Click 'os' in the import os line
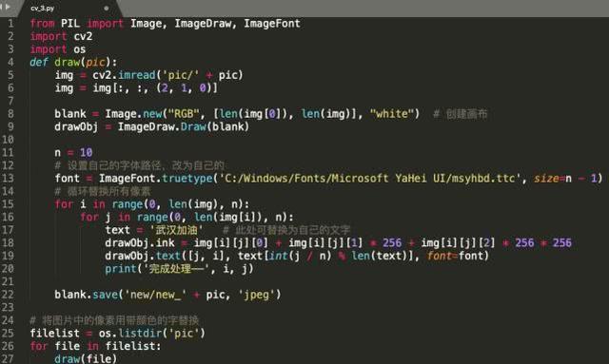 point(80,49)
